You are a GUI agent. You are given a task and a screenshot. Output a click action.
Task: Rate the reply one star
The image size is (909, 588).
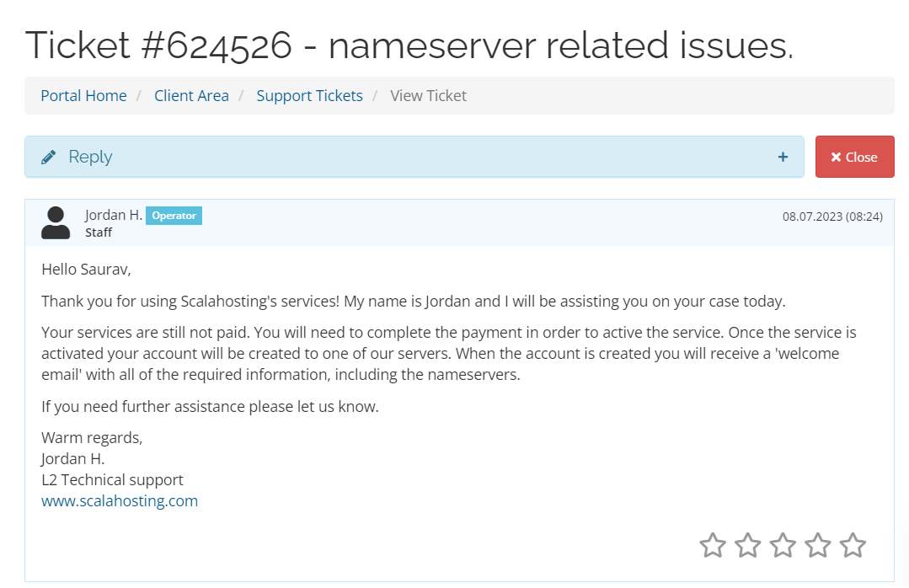coord(713,545)
